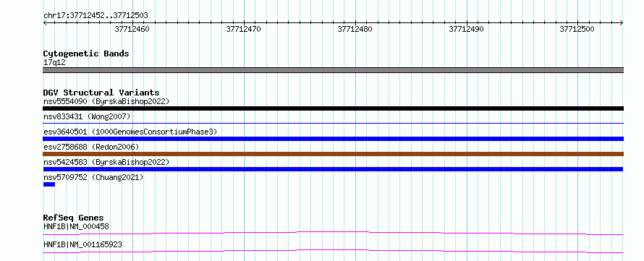Open the DGV Structural Variants track heading
Screen dimensions: 644x261
(101, 93)
